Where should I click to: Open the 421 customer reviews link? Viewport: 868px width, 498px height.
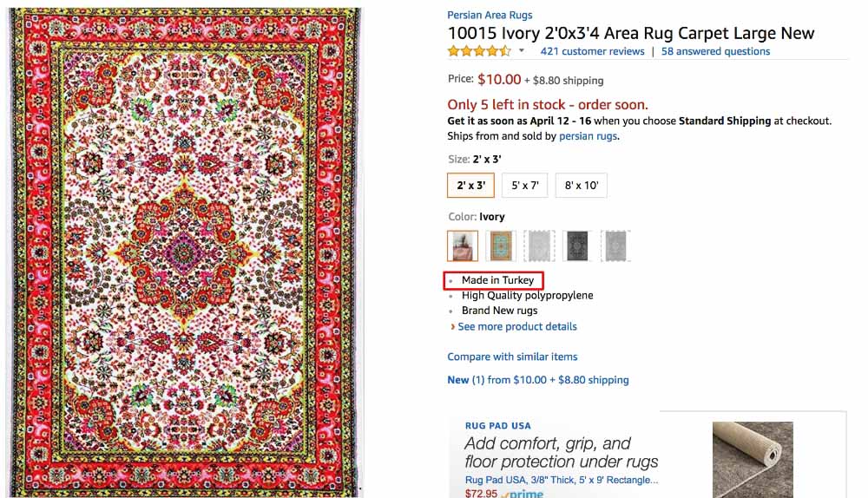(x=592, y=51)
